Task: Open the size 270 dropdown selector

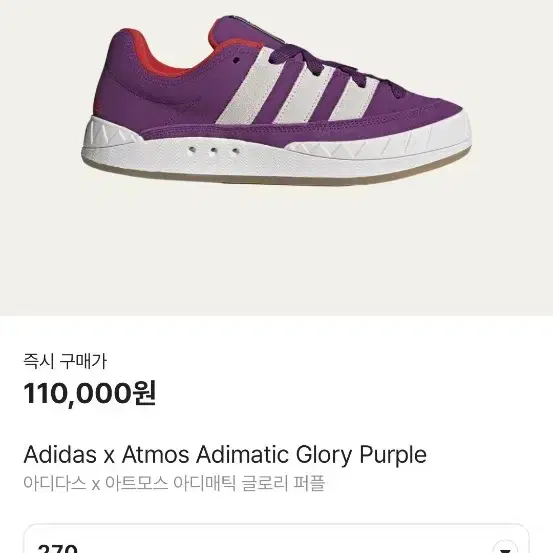Action: coord(276,540)
